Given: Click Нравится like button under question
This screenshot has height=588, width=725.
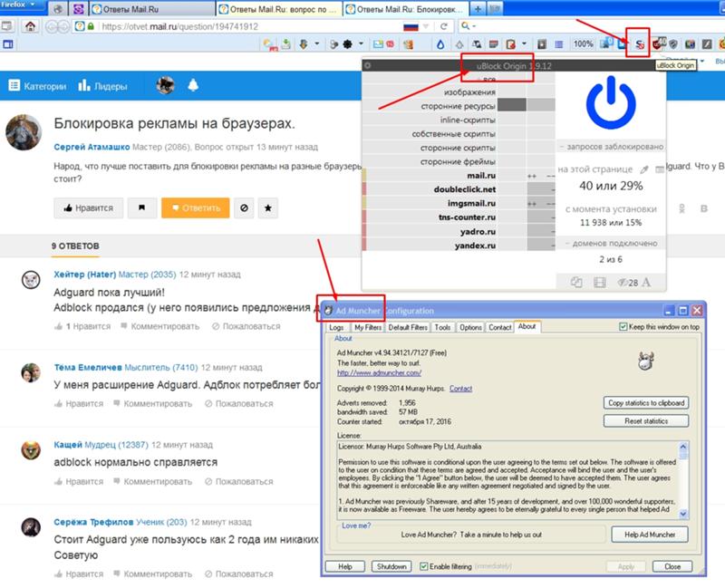Looking at the screenshot, I should pos(88,208).
